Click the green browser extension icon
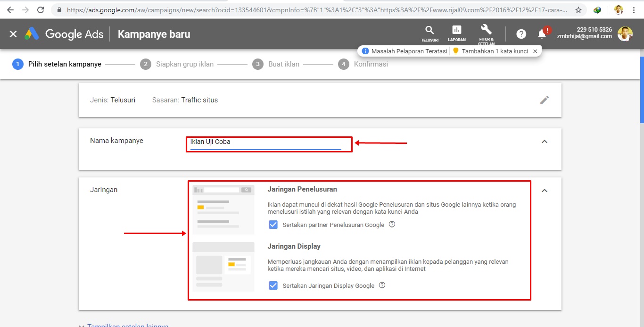This screenshot has width=644, height=327. [597, 9]
